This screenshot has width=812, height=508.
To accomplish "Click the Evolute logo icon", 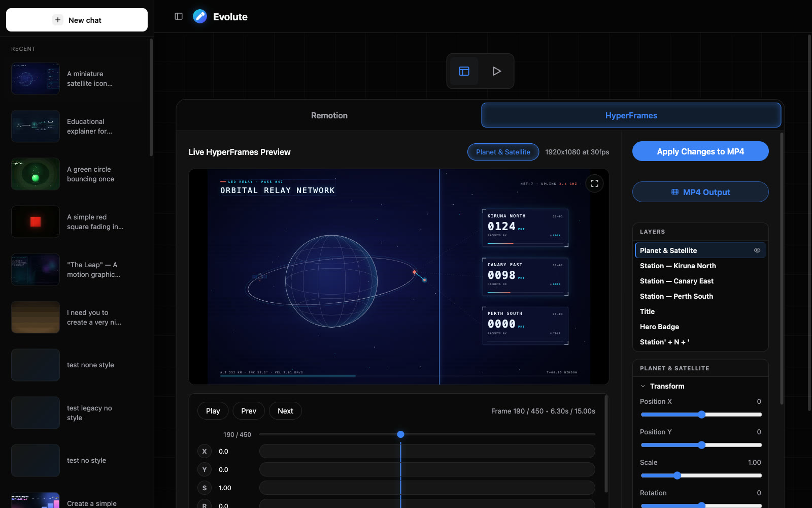I will click(200, 16).
